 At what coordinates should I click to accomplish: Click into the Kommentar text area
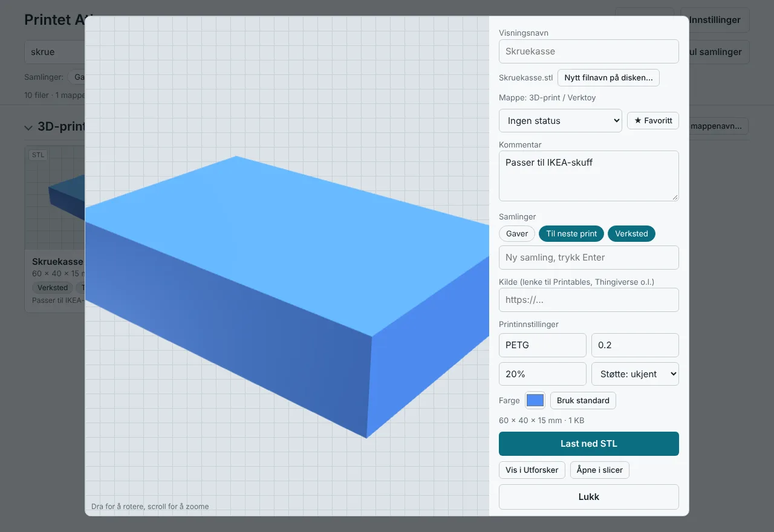(589, 176)
